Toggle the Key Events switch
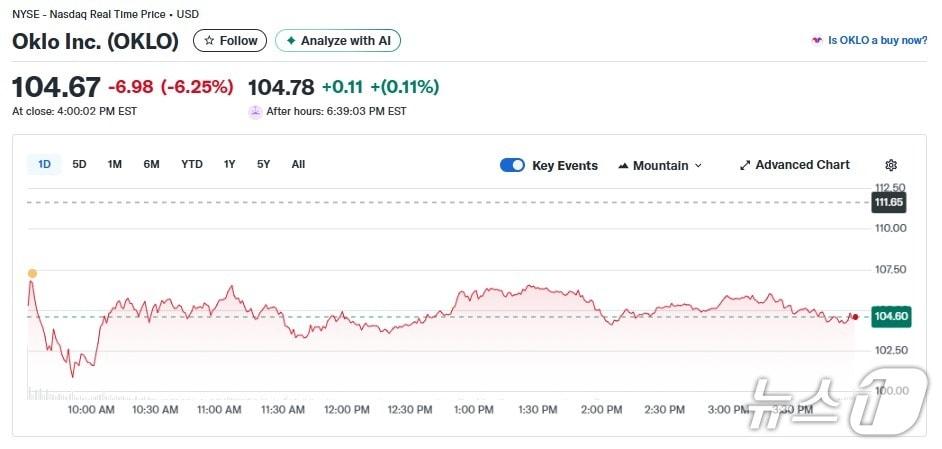Screen dimensions: 942x449 click(512, 166)
